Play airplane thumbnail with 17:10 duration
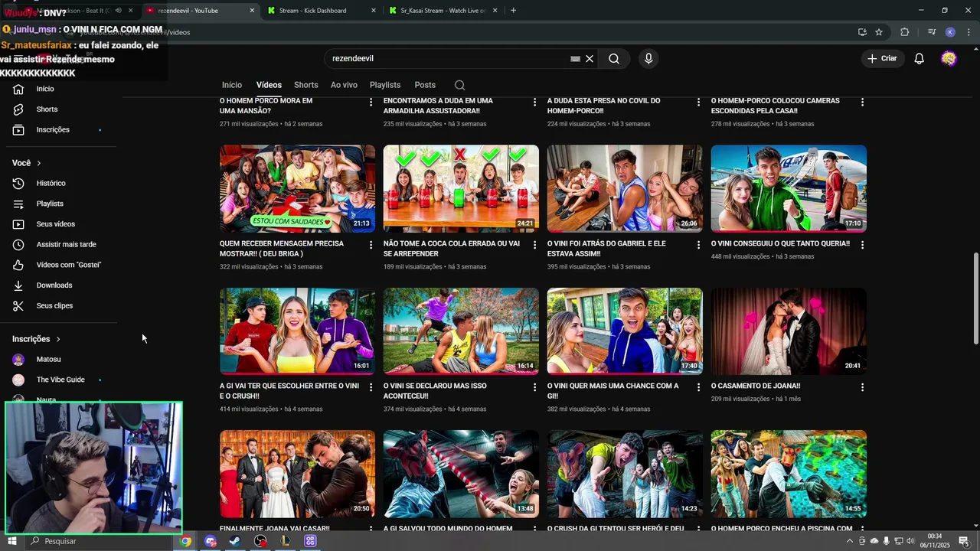 tap(789, 188)
